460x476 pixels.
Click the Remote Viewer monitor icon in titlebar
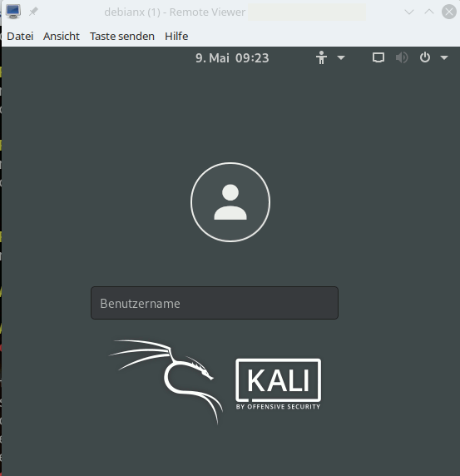[x=13, y=12]
